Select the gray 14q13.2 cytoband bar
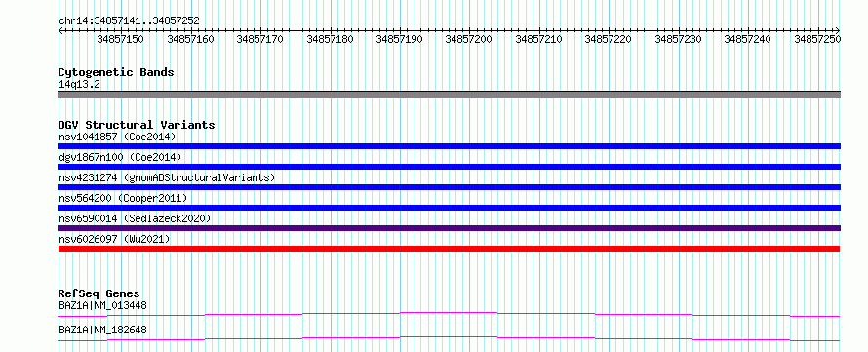The width and height of the screenshot is (868, 352). pos(449,95)
